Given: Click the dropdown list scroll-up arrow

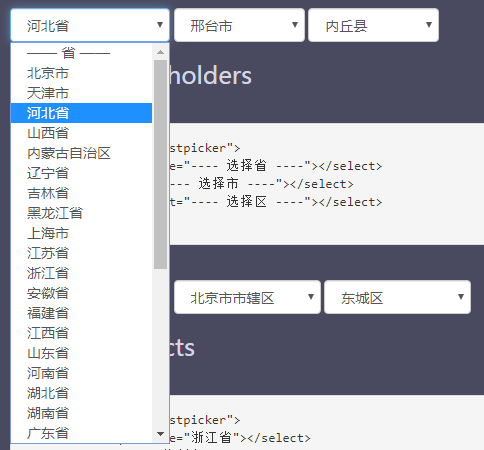Looking at the screenshot, I should tap(160, 52).
